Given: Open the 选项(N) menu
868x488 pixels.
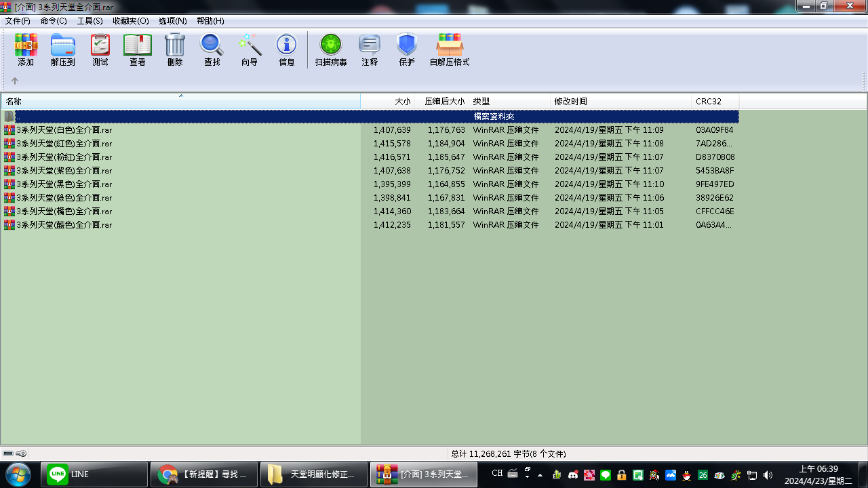Looking at the screenshot, I should pos(173,21).
